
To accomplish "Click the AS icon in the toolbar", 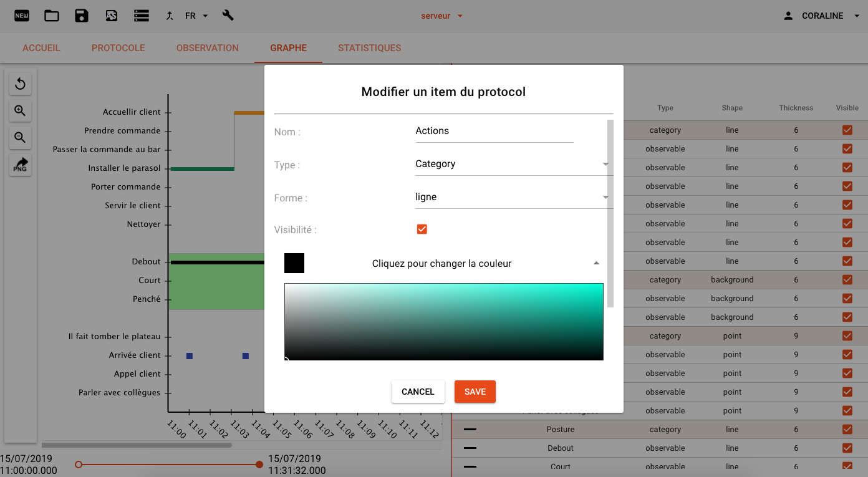I will coord(112,16).
